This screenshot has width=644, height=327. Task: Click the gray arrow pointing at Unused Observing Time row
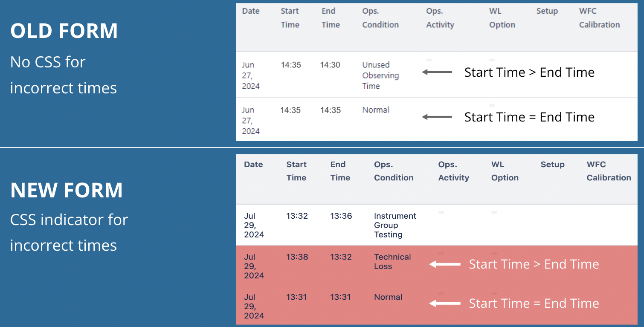pyautogui.click(x=437, y=72)
